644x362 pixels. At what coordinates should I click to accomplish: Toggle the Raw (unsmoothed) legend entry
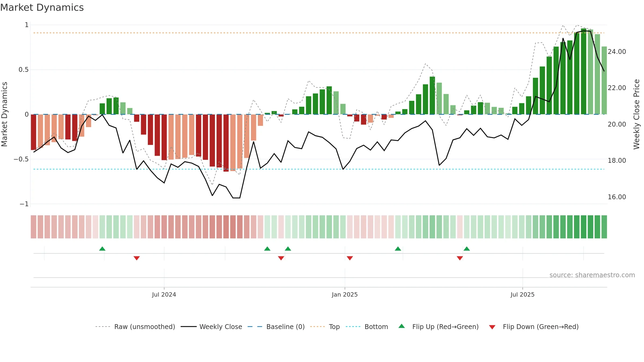click(135, 327)
